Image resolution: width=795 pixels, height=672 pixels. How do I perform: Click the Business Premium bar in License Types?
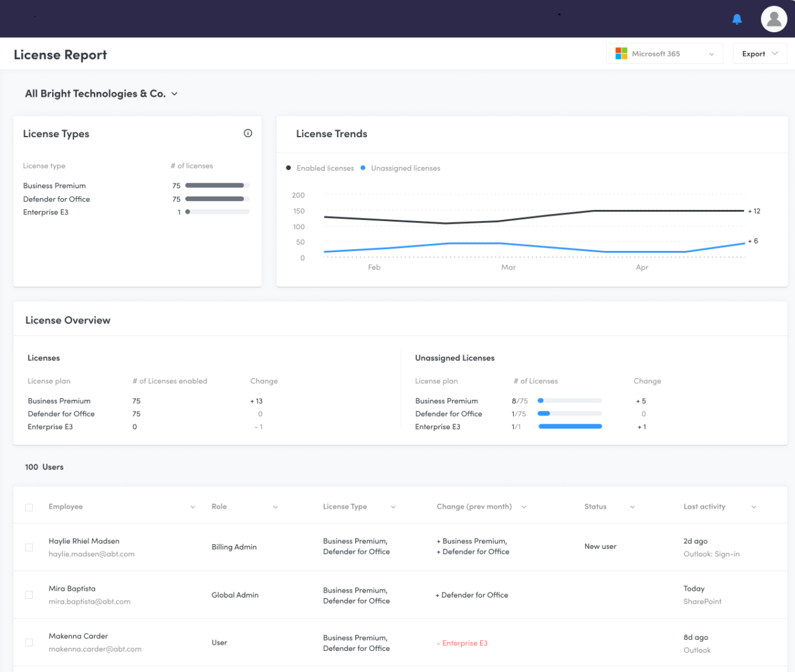[217, 185]
